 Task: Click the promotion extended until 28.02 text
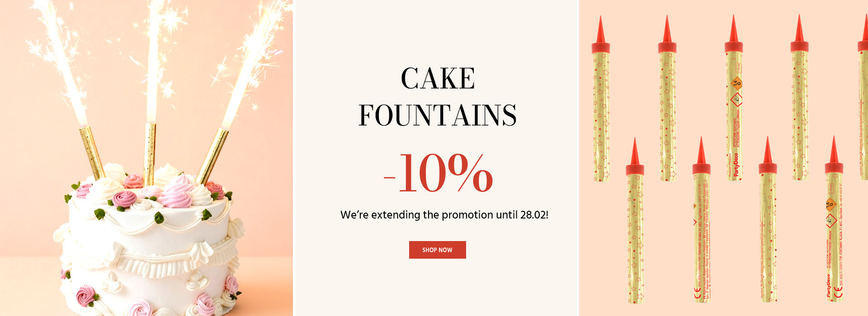(x=444, y=215)
